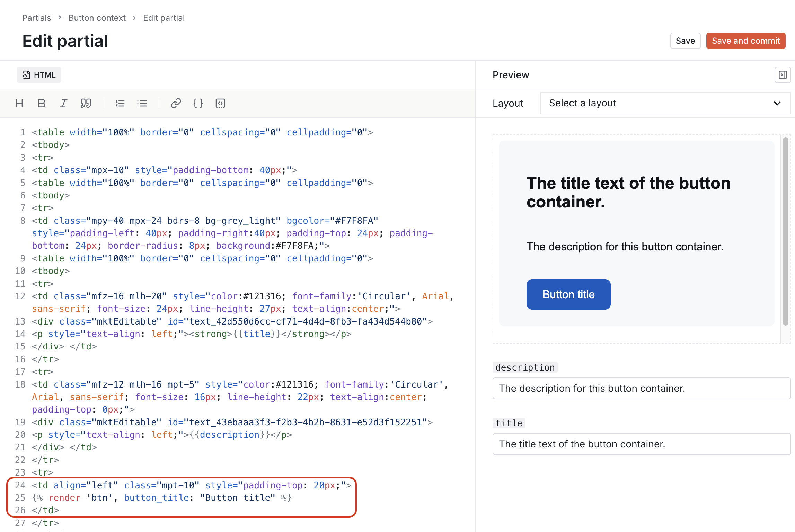Viewport: 795px width, 532px height.
Task: Click the ordered list icon
Action: (120, 103)
